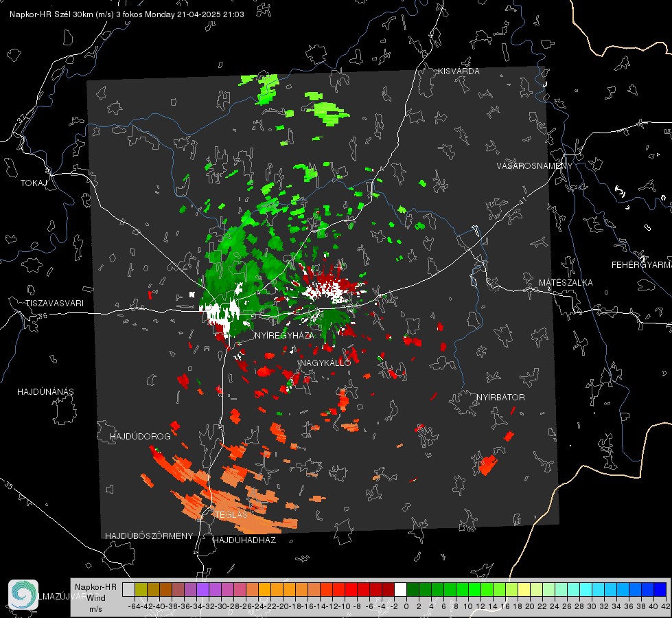Click the VÁSÁROSNAMÉNY town label
This screenshot has height=618, width=672.
535,166
